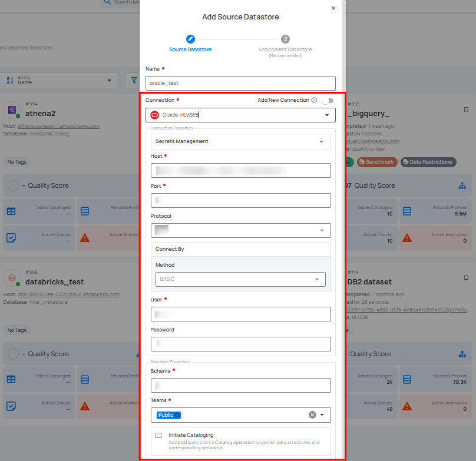Clear the Teams selection with X icon
The height and width of the screenshot is (461, 476).
pyautogui.click(x=312, y=415)
